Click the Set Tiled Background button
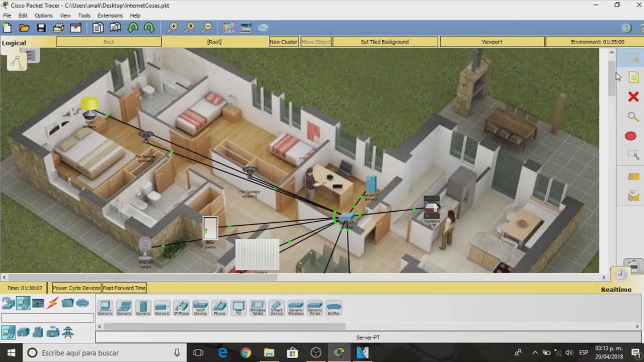 tap(385, 42)
